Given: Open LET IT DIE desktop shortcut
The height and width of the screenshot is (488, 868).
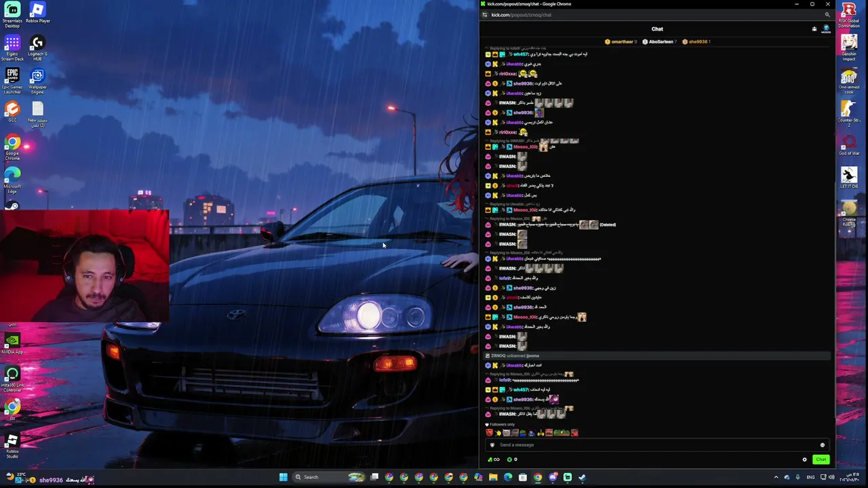Looking at the screenshot, I should click(x=849, y=178).
